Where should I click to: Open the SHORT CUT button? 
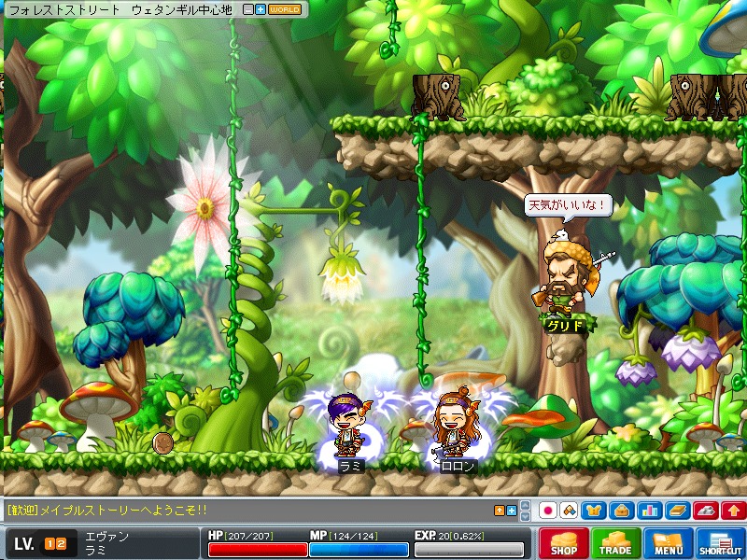(x=720, y=543)
